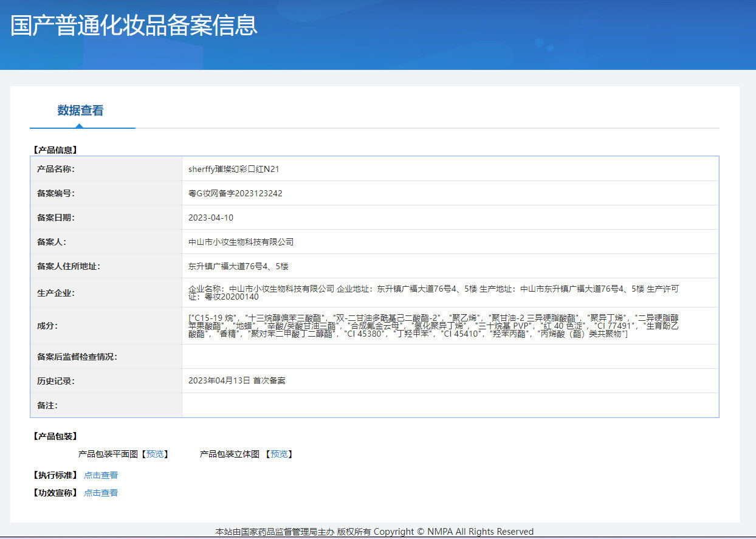Image resolution: width=756 pixels, height=539 pixels.
Task: Click the 成分 ingredients list text
Action: pyautogui.click(x=435, y=326)
